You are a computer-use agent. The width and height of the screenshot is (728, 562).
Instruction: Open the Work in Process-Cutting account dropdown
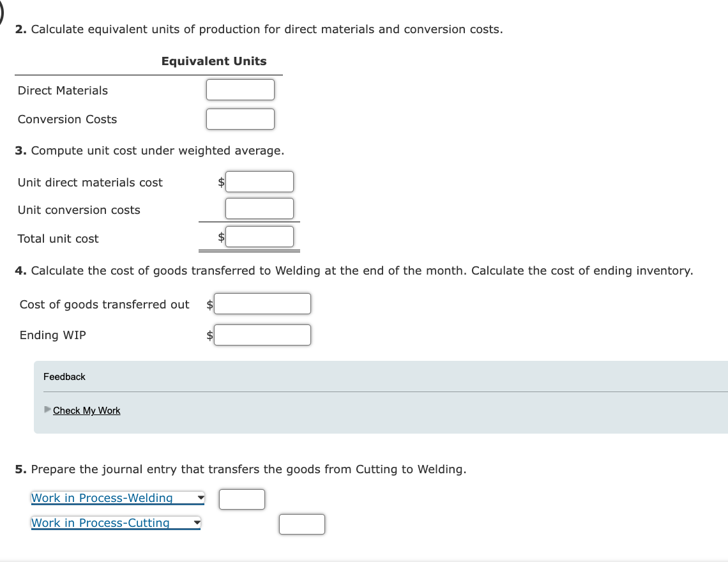point(116,522)
